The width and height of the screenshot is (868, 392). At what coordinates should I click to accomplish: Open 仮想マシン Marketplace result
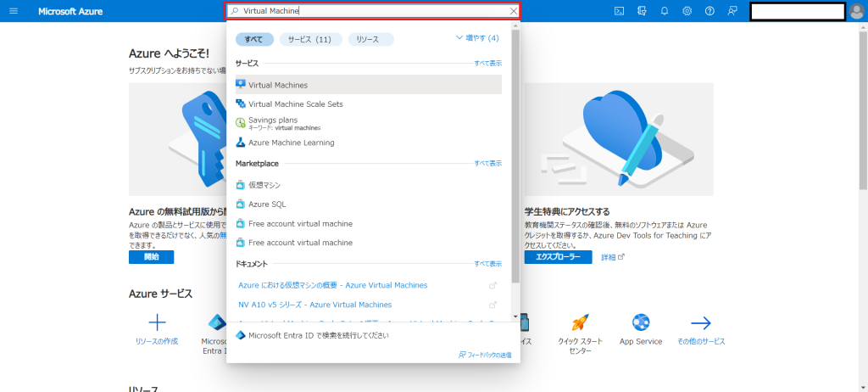point(369,185)
